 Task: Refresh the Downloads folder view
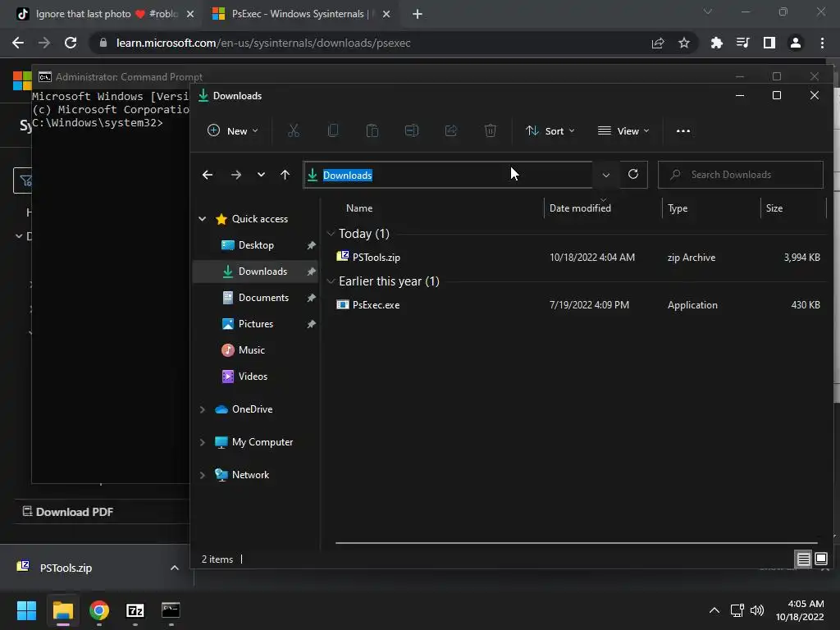pyautogui.click(x=633, y=174)
